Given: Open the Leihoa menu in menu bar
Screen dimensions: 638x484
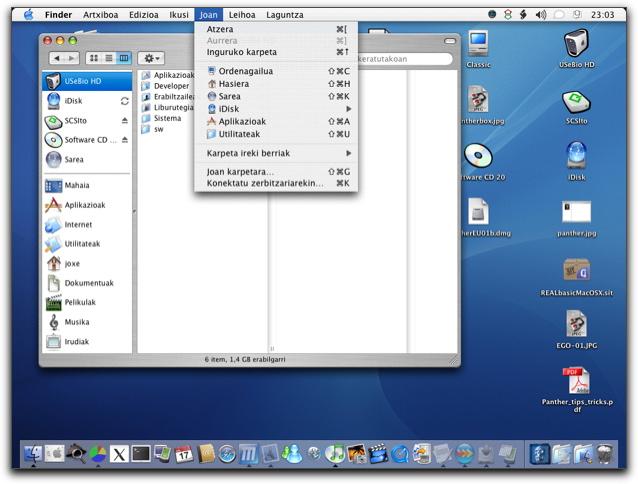Looking at the screenshot, I should (x=242, y=15).
